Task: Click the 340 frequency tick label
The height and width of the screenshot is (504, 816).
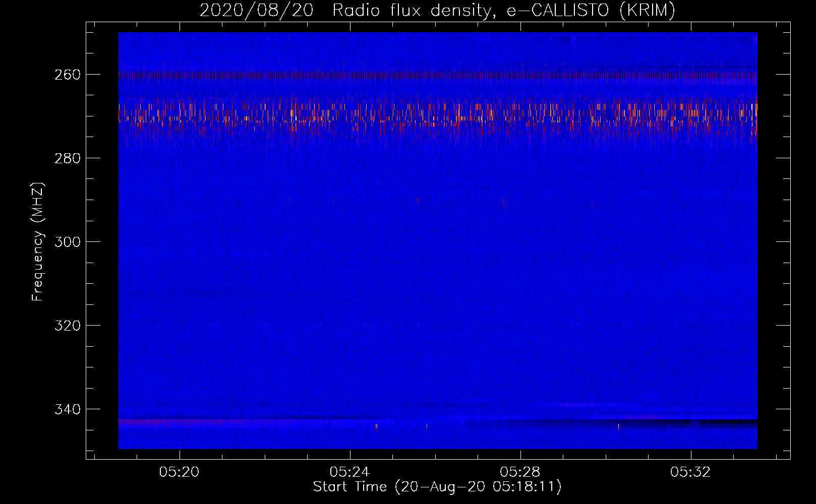Action: point(67,409)
